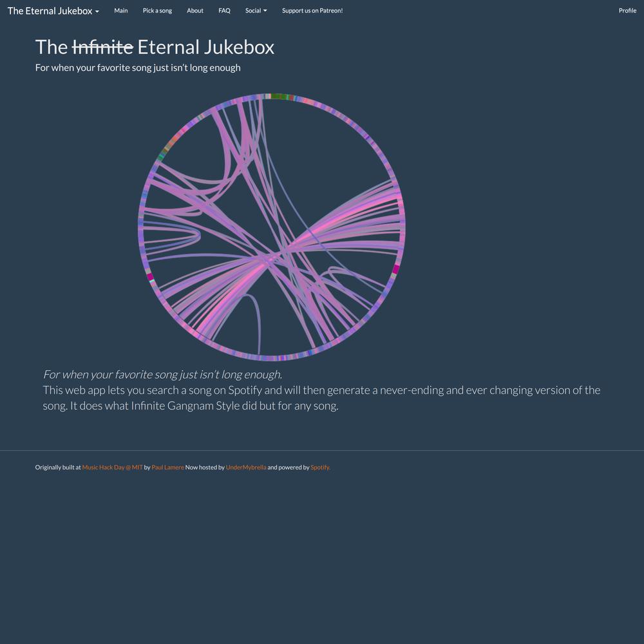
Task: Click the Infinite Eternal Jukebox heading
Action: click(x=155, y=47)
